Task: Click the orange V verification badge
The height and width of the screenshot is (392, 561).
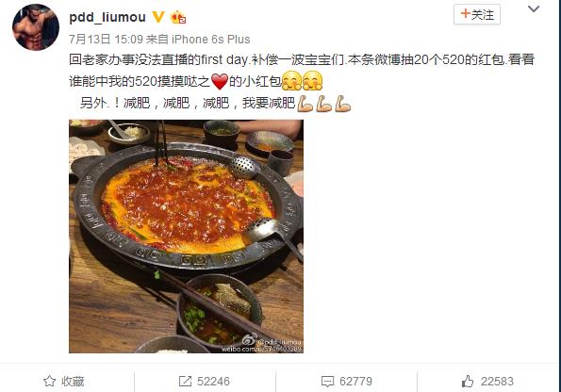Action: (x=158, y=16)
